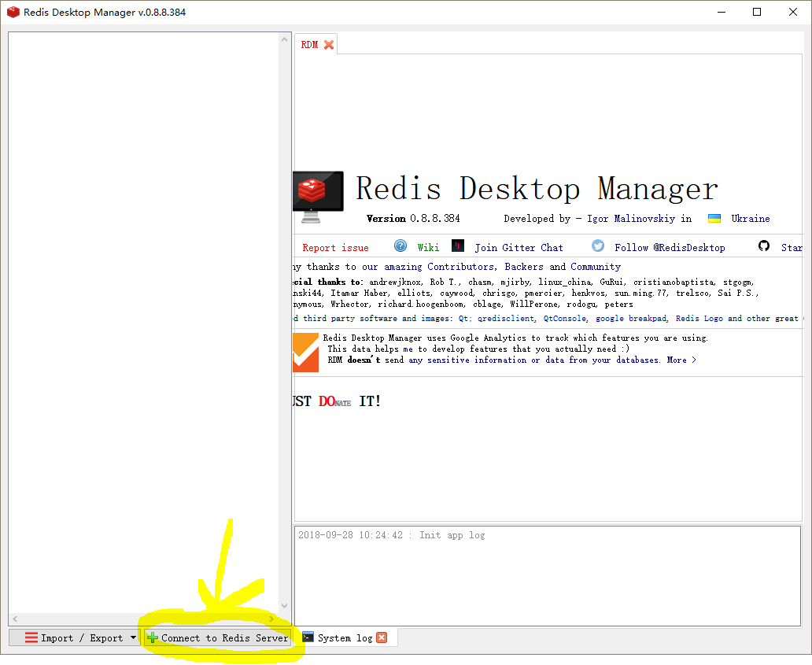The image size is (812, 665).
Task: Click the Redis Desktop Manager monitor logo
Action: (318, 197)
